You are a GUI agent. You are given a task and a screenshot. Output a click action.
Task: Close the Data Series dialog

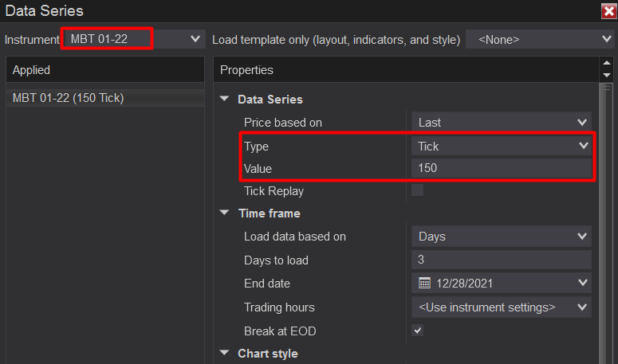(608, 11)
